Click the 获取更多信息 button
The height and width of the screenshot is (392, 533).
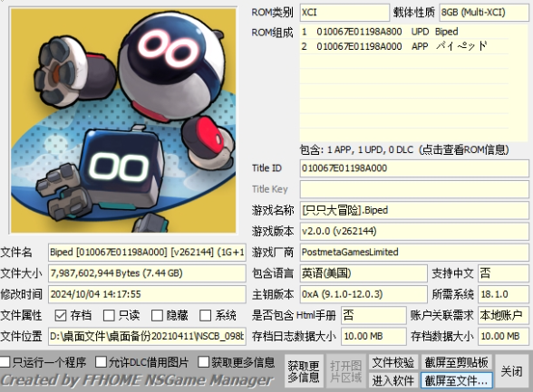[304, 372]
